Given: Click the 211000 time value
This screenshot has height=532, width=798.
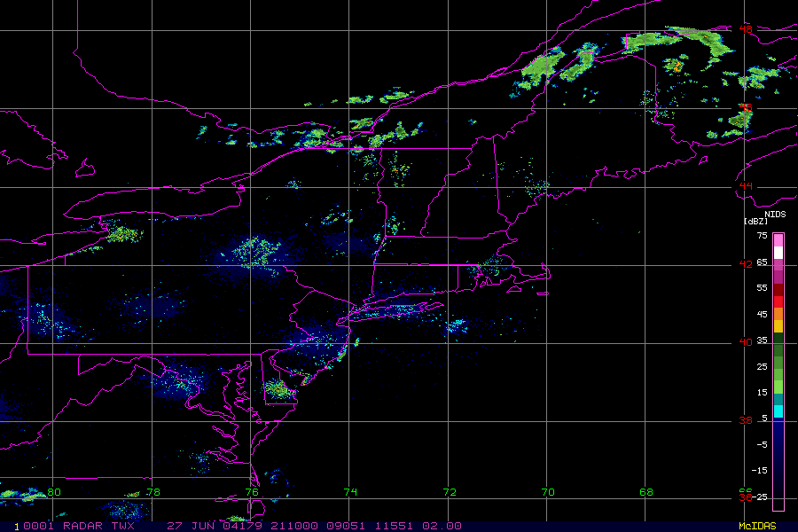Looking at the screenshot, I should [x=294, y=526].
